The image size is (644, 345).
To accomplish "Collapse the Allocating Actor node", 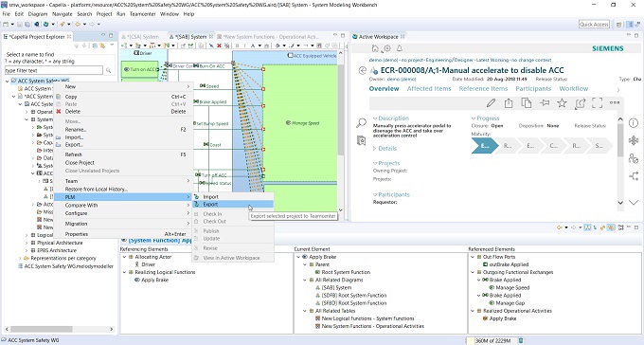I will click(124, 257).
